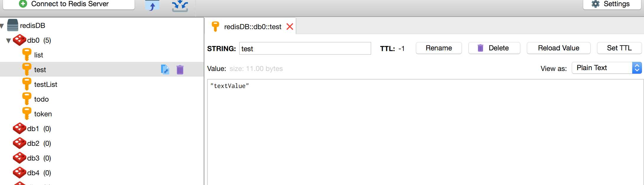Click the redisDB server icon
The height and width of the screenshot is (185, 644).
click(12, 25)
